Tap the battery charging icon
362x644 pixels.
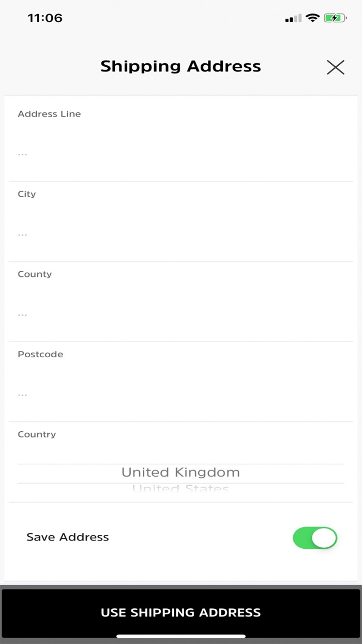tap(335, 18)
